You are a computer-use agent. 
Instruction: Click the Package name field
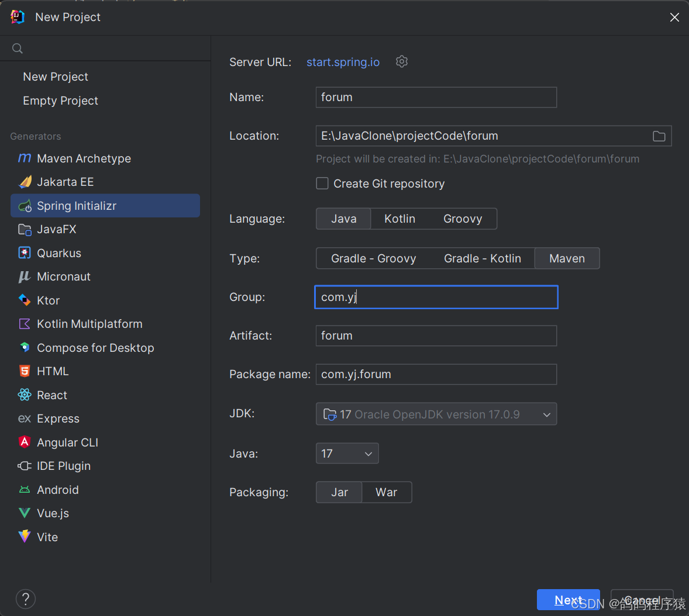[x=436, y=374]
